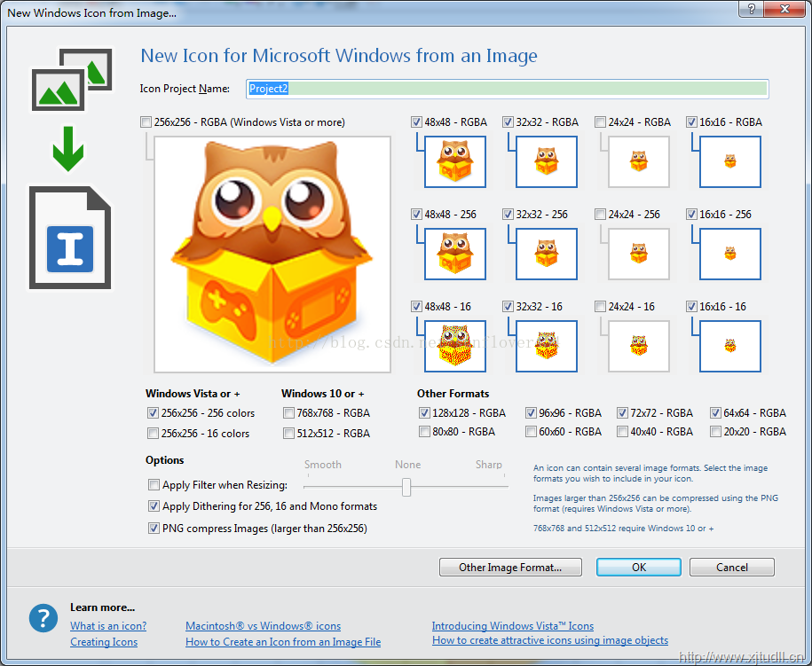Screen dimensions: 812x666
Task: Click the large 256x256 owl preview image
Action: click(x=272, y=254)
